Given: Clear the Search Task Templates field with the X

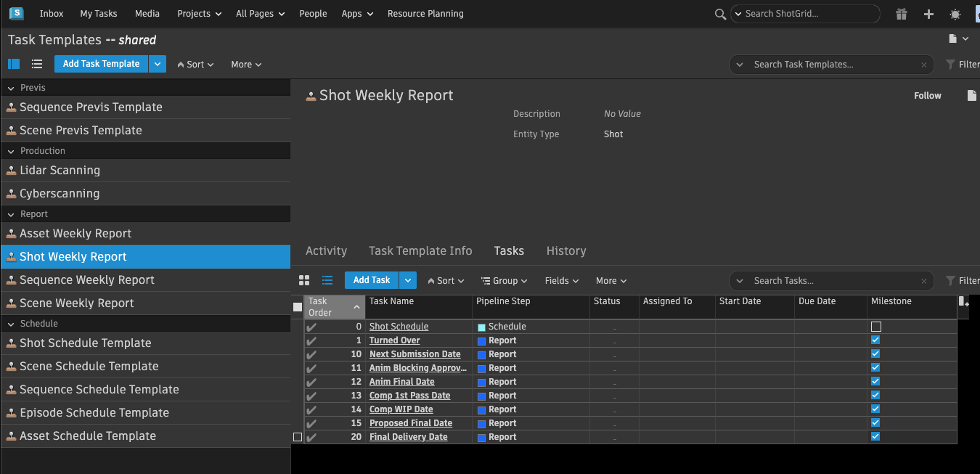Looking at the screenshot, I should (923, 65).
